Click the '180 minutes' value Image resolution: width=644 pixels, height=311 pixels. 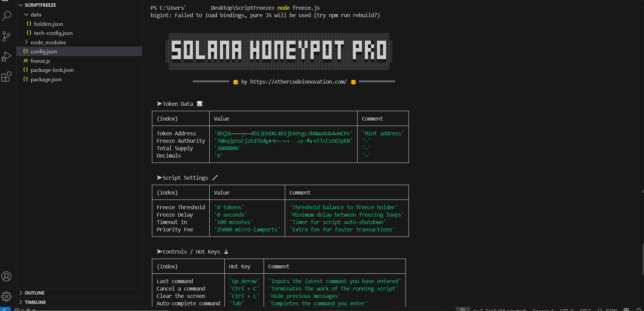[x=233, y=222]
